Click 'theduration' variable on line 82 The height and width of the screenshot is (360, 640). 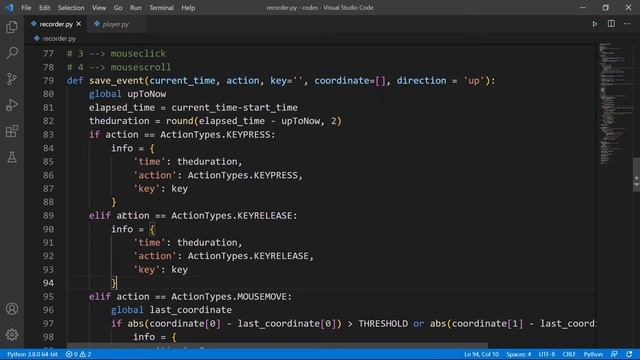pyautogui.click(x=119, y=121)
